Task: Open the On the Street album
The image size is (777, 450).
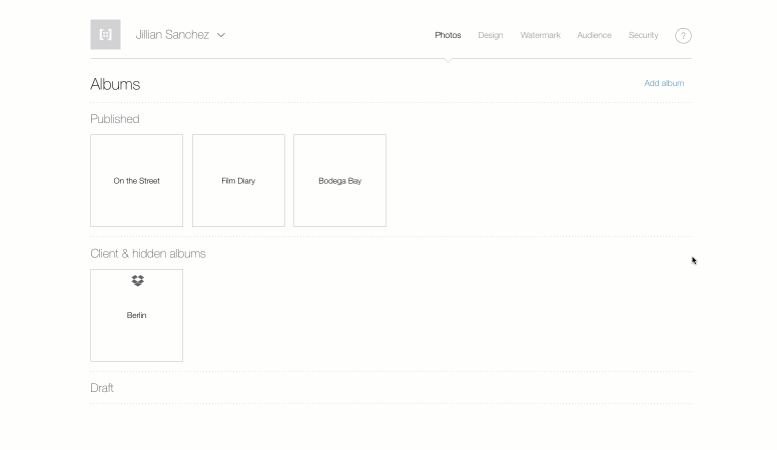Action: [136, 180]
